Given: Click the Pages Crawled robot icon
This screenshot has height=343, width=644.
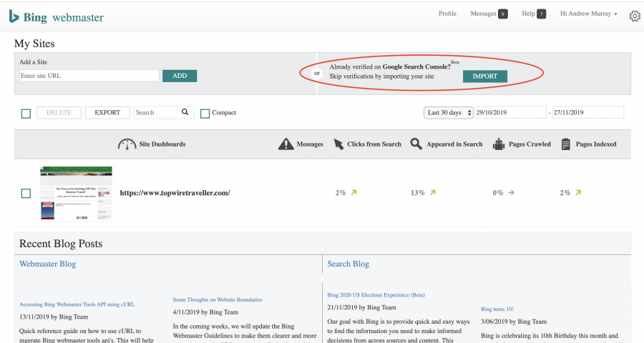Looking at the screenshot, I should tap(499, 144).
